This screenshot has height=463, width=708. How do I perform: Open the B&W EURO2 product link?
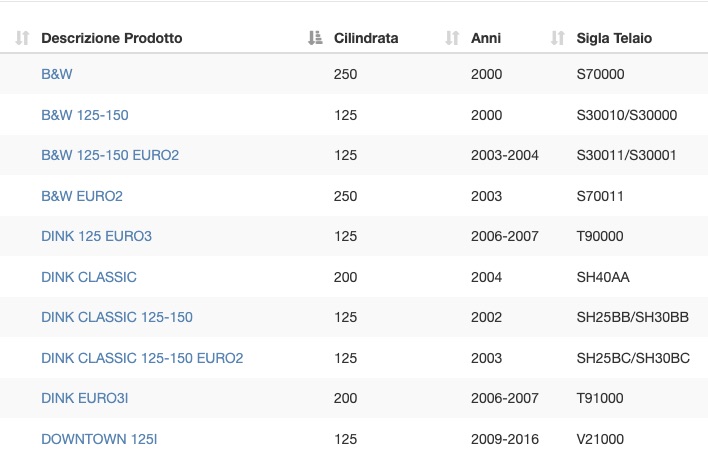82,196
